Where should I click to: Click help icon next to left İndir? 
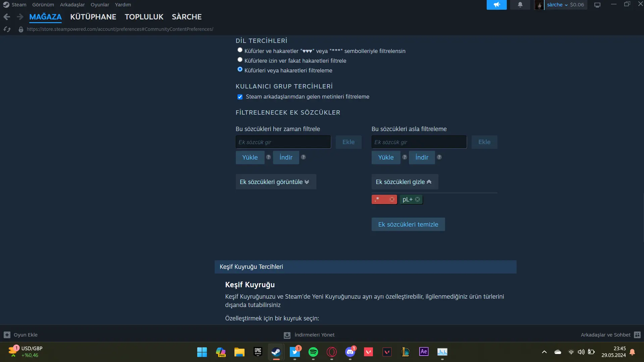pyautogui.click(x=303, y=157)
